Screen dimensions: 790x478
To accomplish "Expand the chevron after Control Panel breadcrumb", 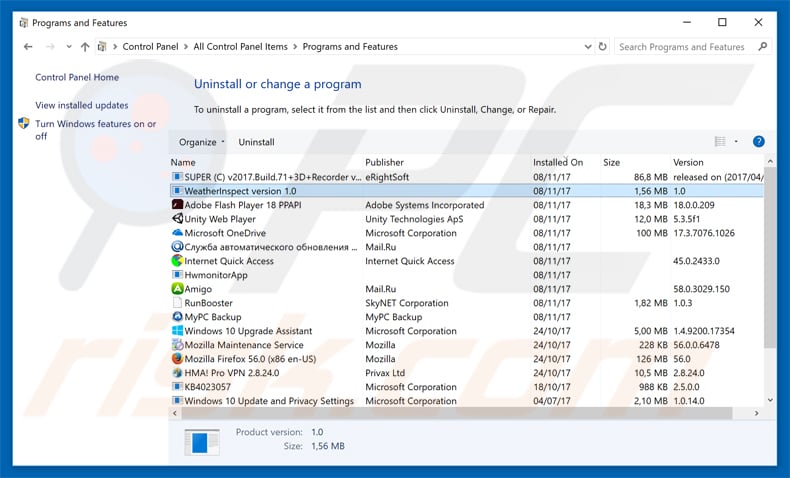I will click(186, 47).
